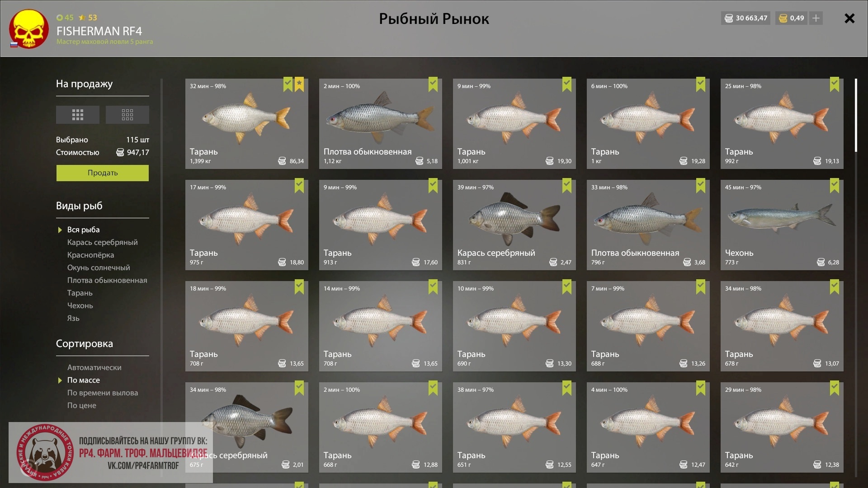Click the plus icon to add gold
868x488 pixels.
pos(816,18)
